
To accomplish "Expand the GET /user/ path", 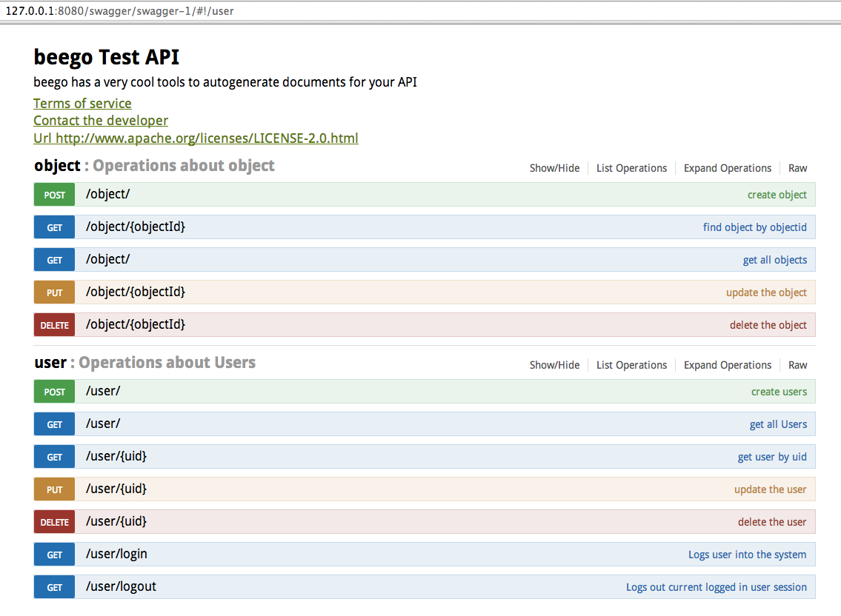I will pyautogui.click(x=103, y=423).
